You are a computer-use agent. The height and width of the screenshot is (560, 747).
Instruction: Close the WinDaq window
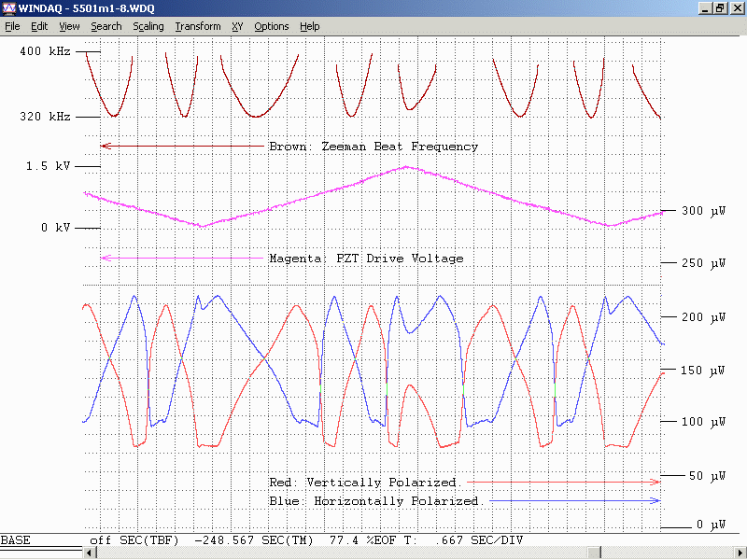736,8
